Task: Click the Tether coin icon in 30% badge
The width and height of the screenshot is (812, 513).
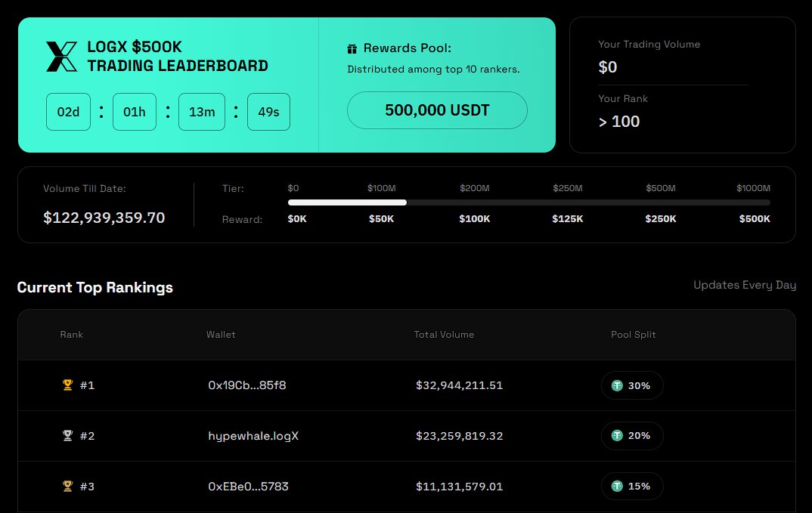Action: point(618,385)
